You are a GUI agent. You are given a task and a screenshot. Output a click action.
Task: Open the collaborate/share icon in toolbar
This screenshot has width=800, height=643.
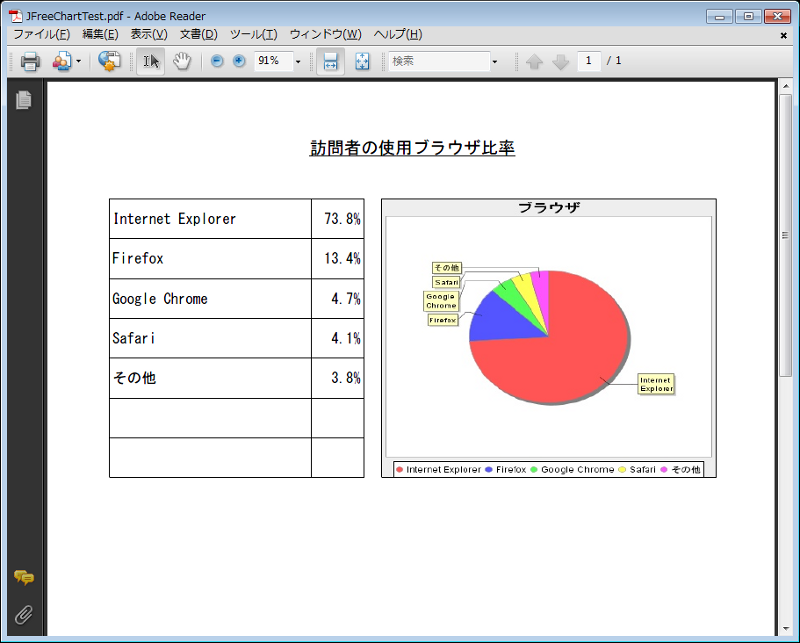pyautogui.click(x=62, y=61)
